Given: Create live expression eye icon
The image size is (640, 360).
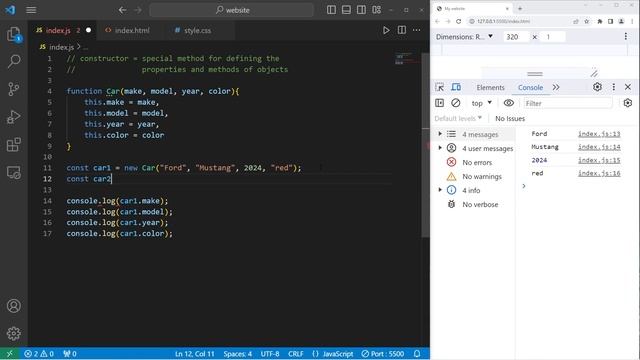Looking at the screenshot, I should click(509, 103).
